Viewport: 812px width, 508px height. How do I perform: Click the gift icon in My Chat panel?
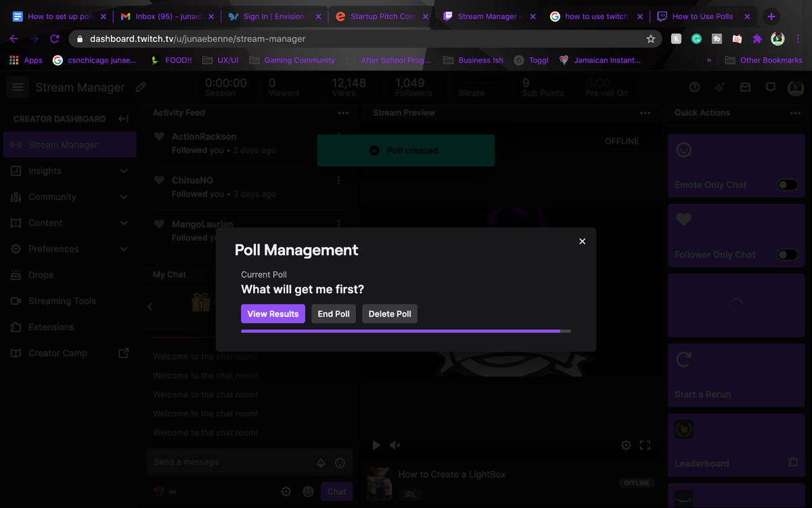click(x=200, y=303)
